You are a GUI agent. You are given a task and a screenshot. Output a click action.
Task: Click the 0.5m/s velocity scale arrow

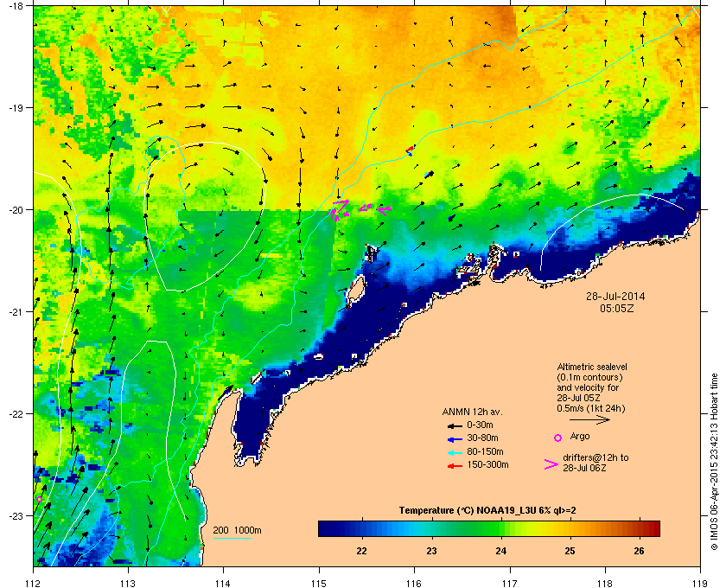point(589,420)
